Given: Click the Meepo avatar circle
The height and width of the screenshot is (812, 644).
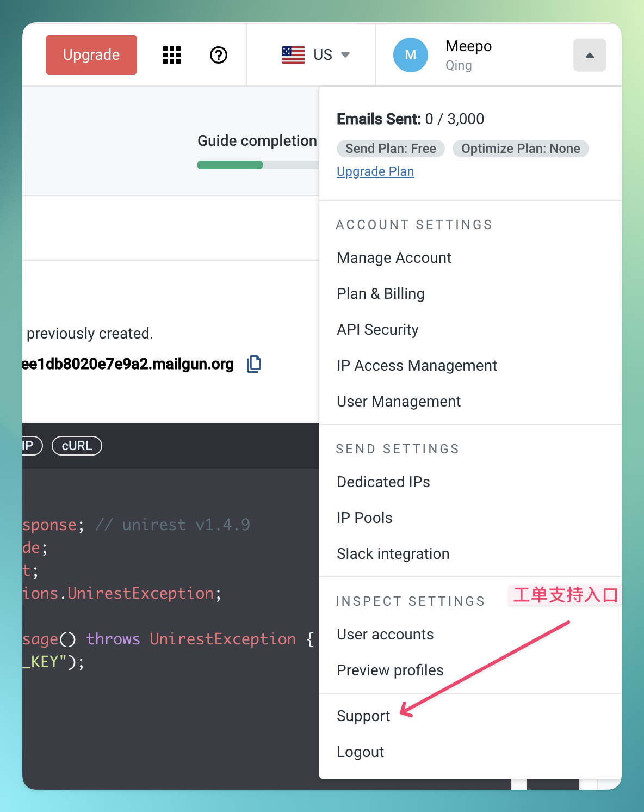Looking at the screenshot, I should click(x=411, y=55).
